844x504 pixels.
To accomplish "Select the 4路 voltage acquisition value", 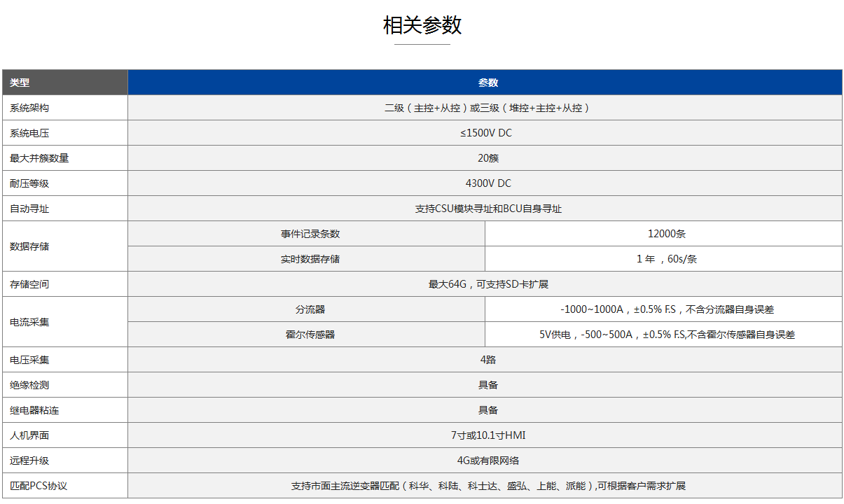I will click(x=488, y=360).
